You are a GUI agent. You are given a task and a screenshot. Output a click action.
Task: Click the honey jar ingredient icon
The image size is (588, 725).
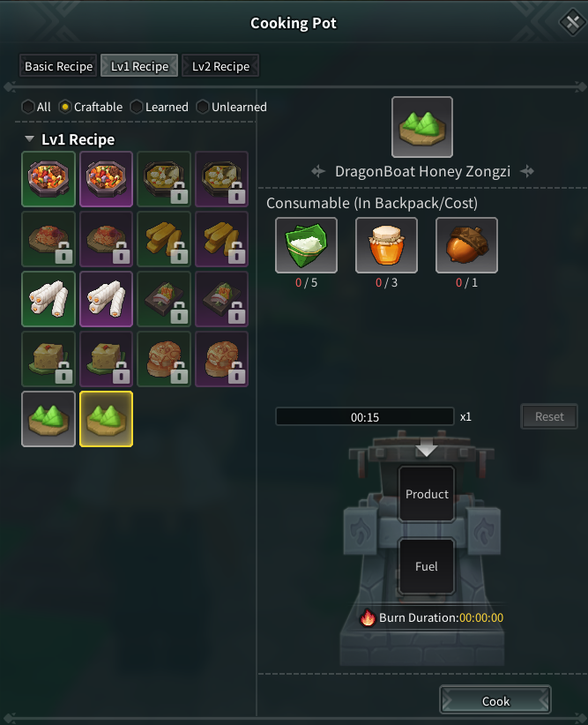pyautogui.click(x=386, y=245)
